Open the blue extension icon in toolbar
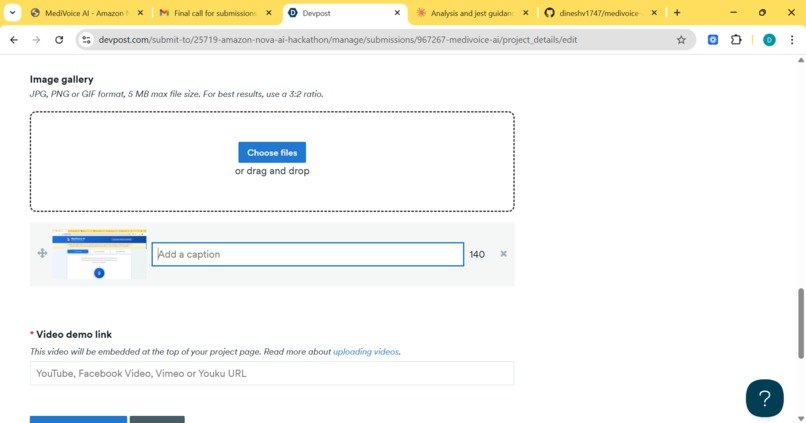 point(713,40)
